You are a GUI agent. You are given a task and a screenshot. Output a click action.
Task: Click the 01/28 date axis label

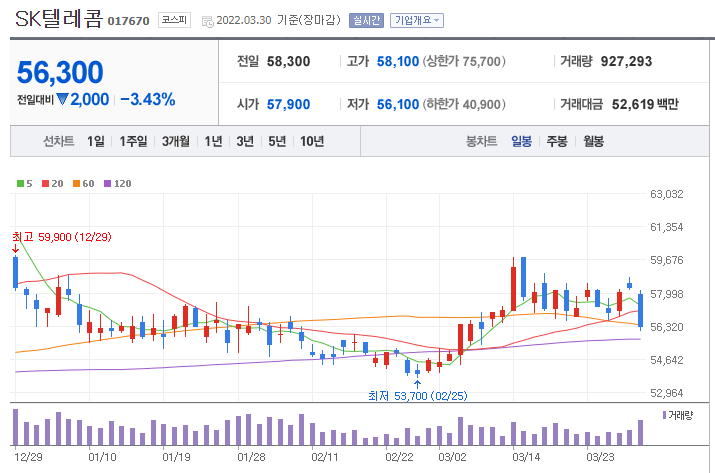click(x=251, y=457)
